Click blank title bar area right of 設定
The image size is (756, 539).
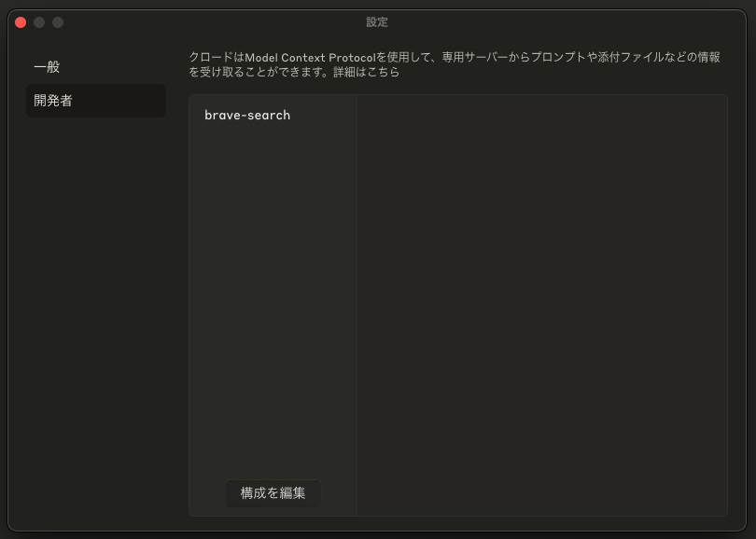[560, 22]
